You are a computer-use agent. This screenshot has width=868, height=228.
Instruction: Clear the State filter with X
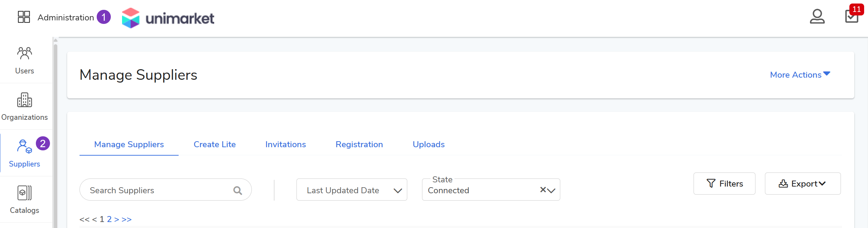pos(543,190)
